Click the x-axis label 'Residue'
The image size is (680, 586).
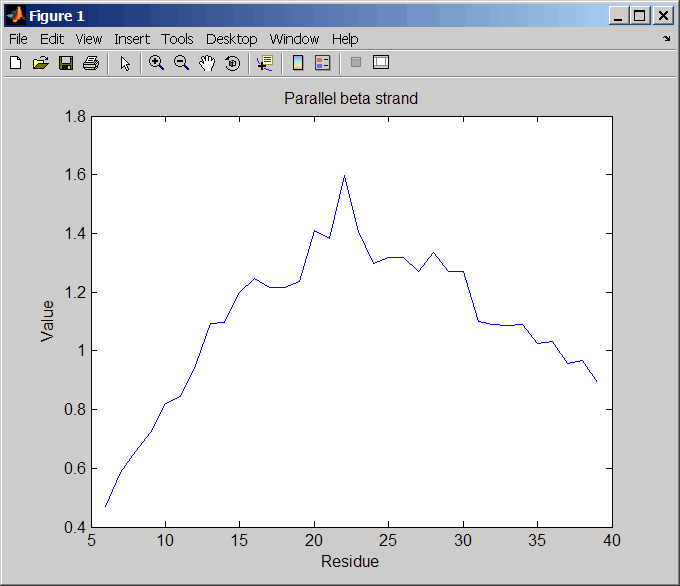pyautogui.click(x=350, y=561)
